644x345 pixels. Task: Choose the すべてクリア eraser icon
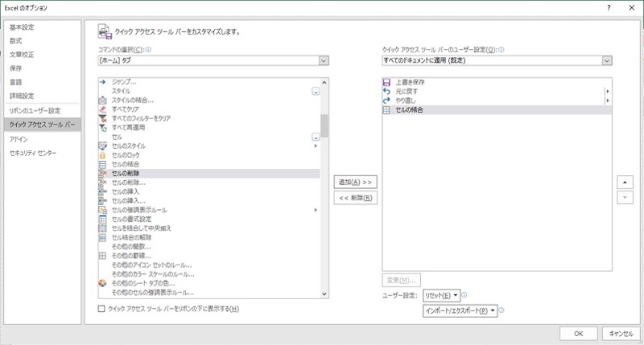[x=103, y=109]
